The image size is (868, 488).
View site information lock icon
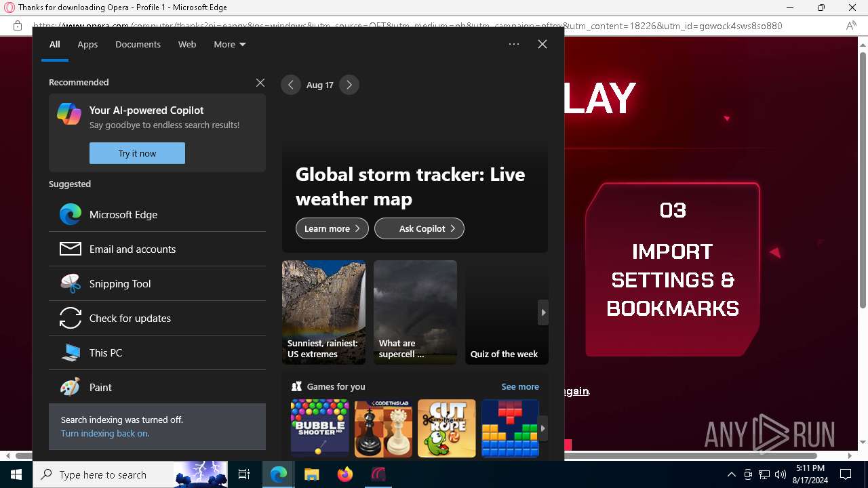(x=18, y=26)
